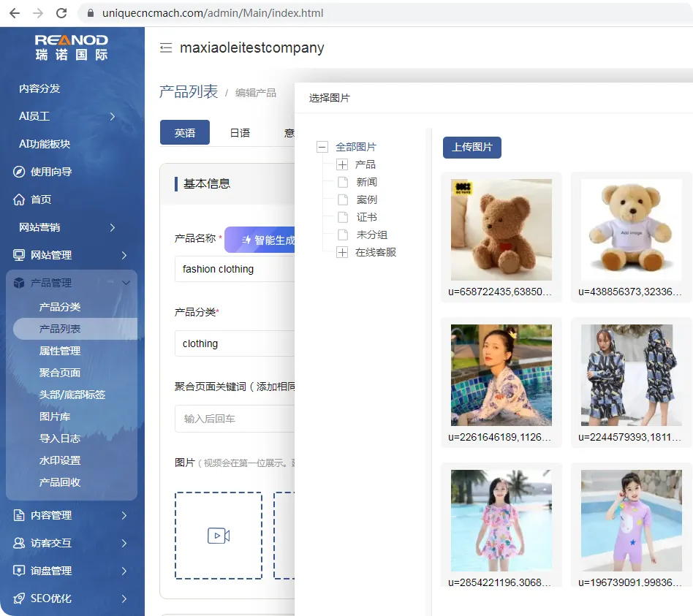Viewport: 693px width, 616px height.
Task: Reload the page with the browser refresh icon
Action: tap(61, 13)
